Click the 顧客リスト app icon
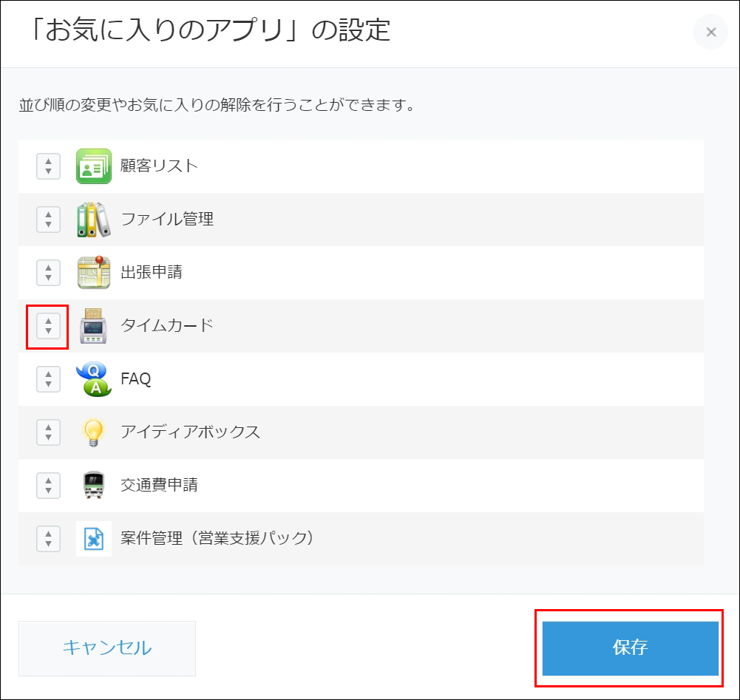The image size is (740, 700). 93,166
